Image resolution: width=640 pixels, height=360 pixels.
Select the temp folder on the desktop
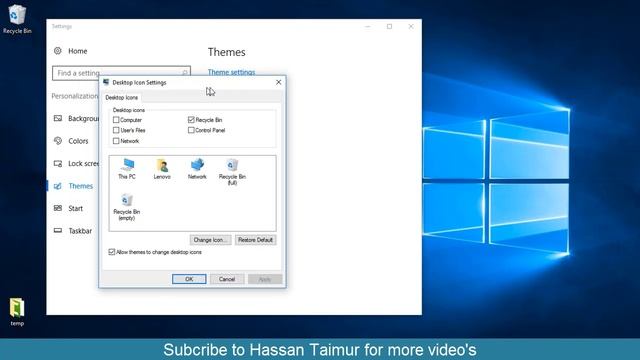(17, 312)
